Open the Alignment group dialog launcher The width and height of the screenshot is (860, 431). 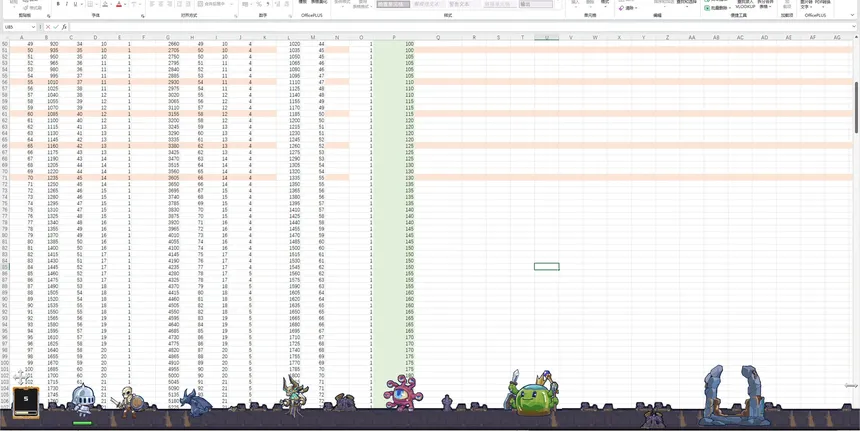pyautogui.click(x=236, y=16)
